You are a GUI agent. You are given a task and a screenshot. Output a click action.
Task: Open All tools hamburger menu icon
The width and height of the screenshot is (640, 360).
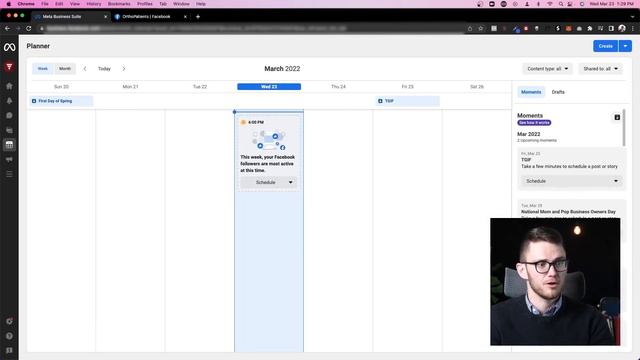[x=9, y=174]
